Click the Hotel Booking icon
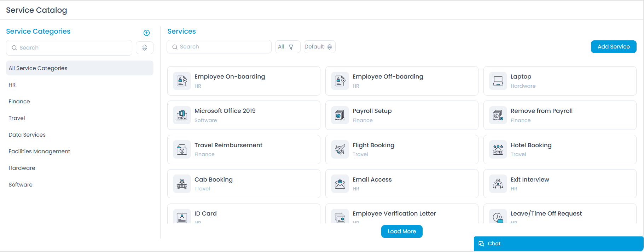This screenshot has height=252, width=644. coord(498,149)
